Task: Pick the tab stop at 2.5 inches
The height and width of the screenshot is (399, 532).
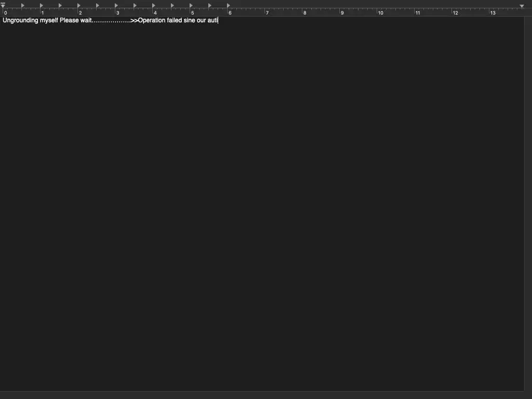Action: (97, 5)
